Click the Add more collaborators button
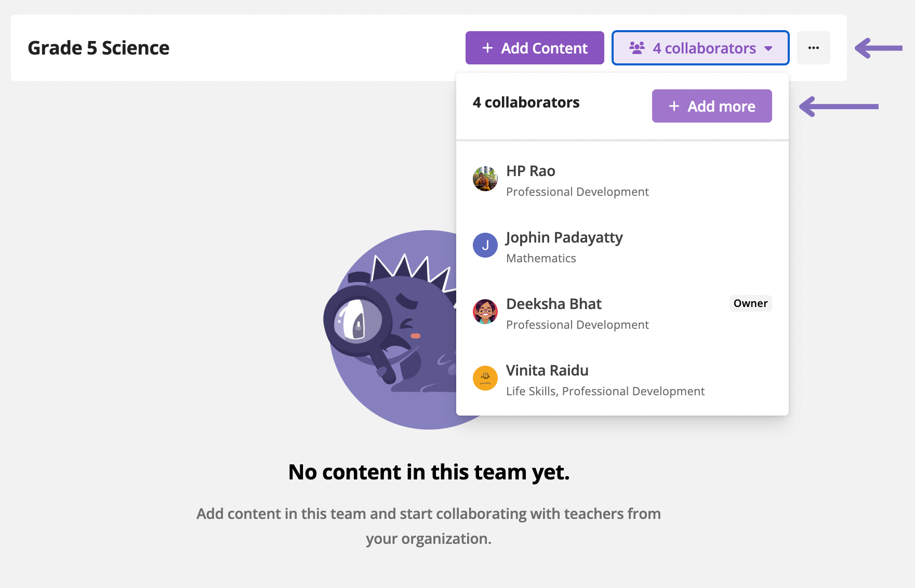This screenshot has height=588, width=915. (712, 106)
